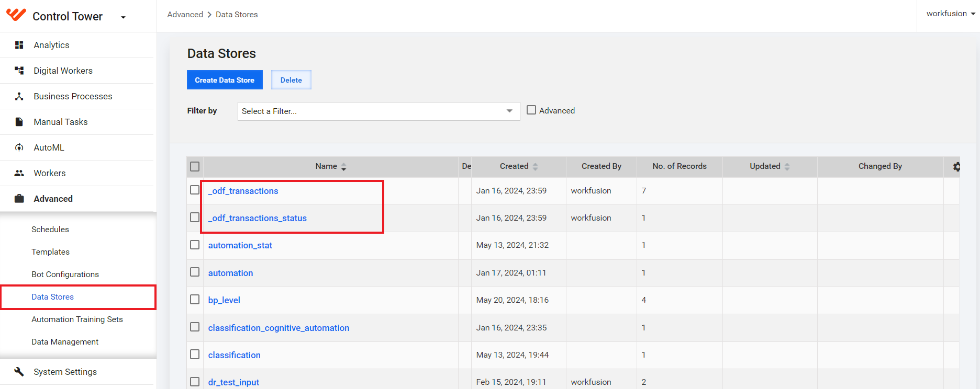980x389 pixels.
Task: Click the No. of Records column header
Action: pos(680,166)
